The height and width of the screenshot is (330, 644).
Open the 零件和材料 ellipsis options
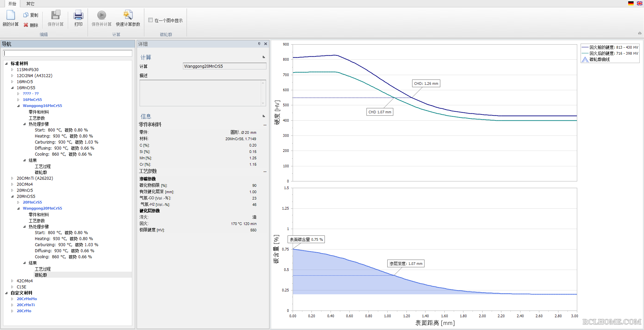[265, 125]
